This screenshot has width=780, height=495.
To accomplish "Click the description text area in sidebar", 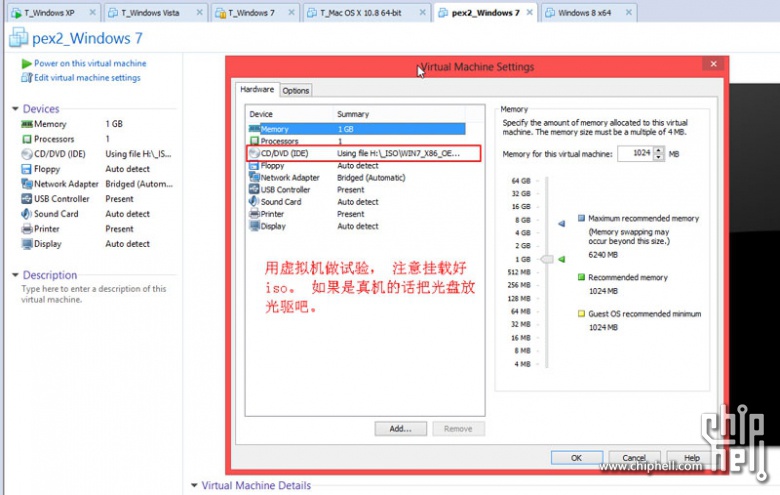I will pyautogui.click(x=94, y=294).
